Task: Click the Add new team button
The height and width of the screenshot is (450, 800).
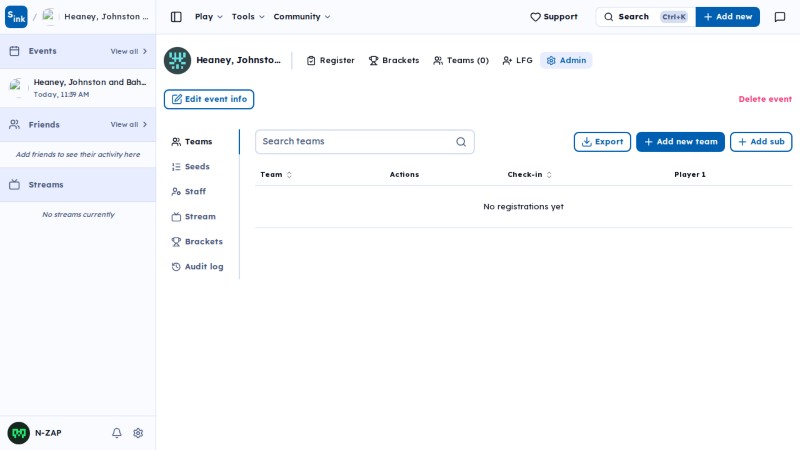Action: click(680, 142)
